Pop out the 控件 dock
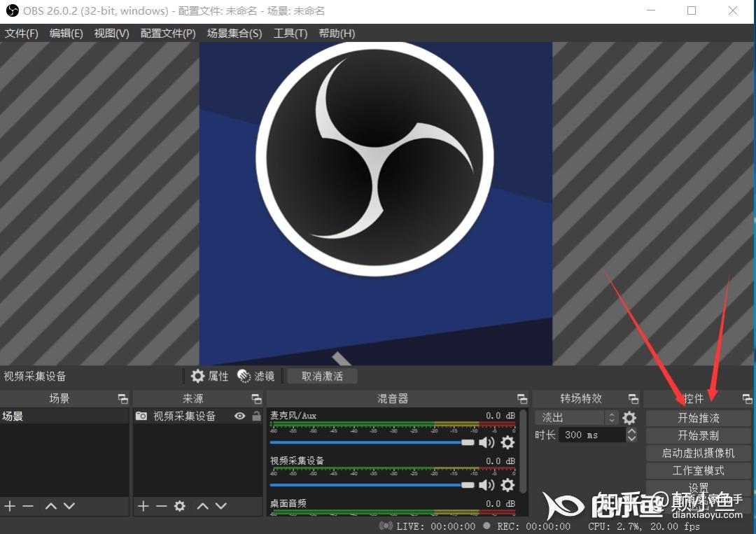756x534 pixels. [748, 398]
